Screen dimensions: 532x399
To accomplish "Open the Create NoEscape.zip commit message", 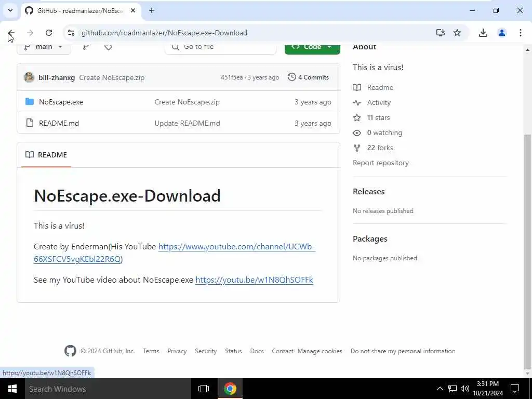I will click(x=112, y=77).
